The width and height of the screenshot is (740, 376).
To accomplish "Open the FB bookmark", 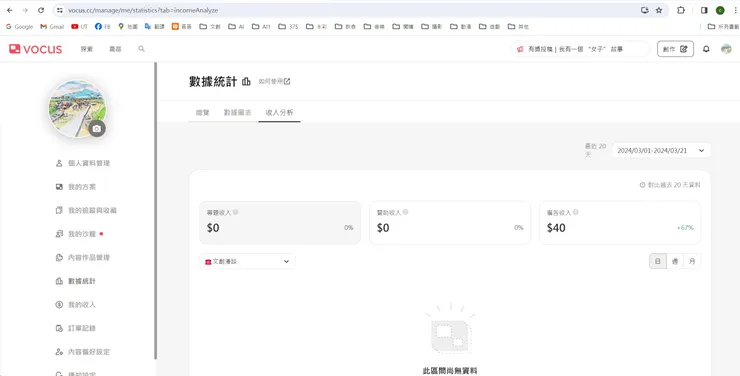I will (x=102, y=27).
